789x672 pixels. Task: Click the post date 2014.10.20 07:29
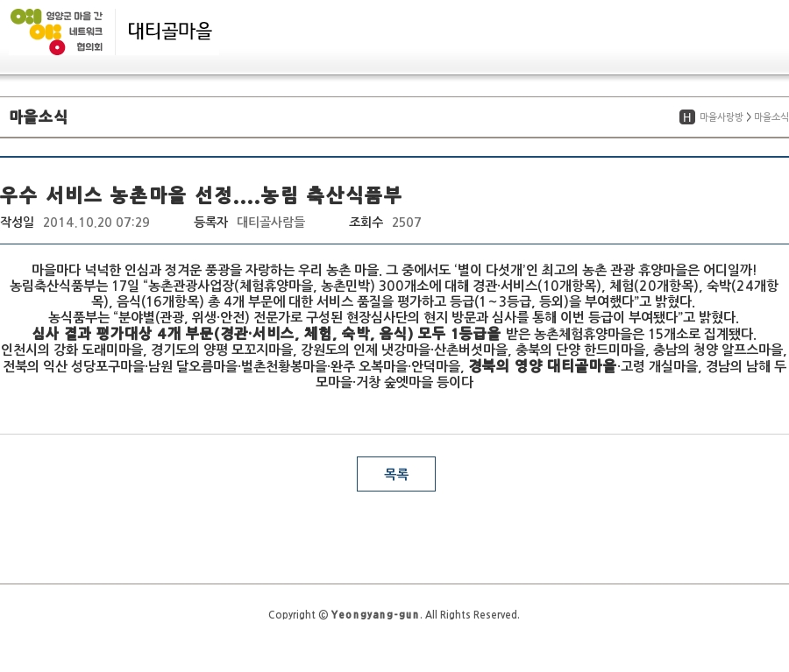96,223
